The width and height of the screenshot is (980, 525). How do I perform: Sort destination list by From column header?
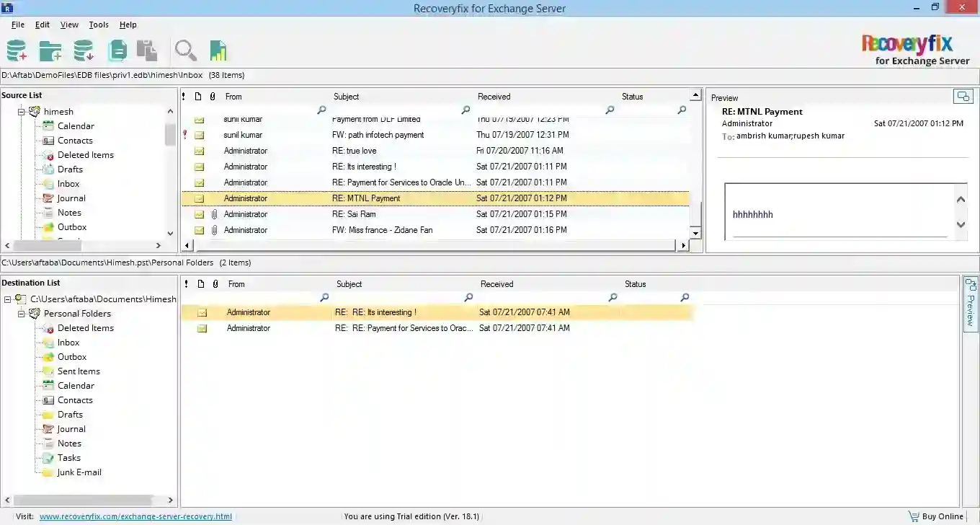coord(236,284)
